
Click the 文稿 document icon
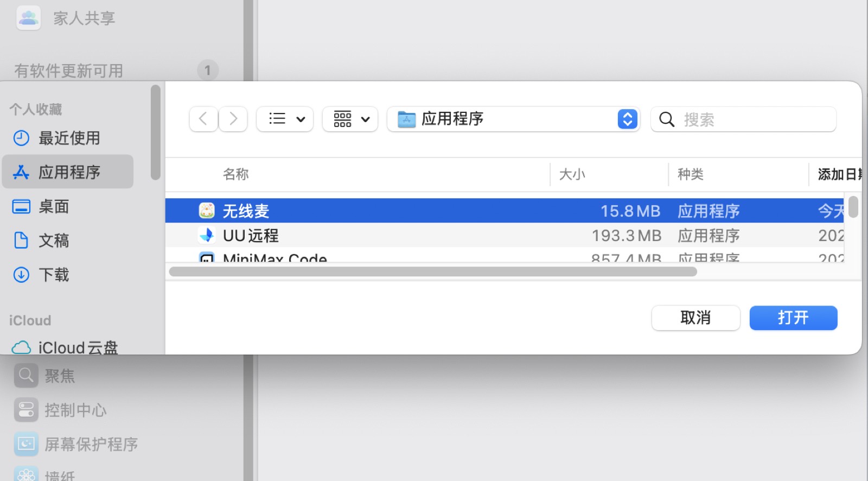click(21, 240)
